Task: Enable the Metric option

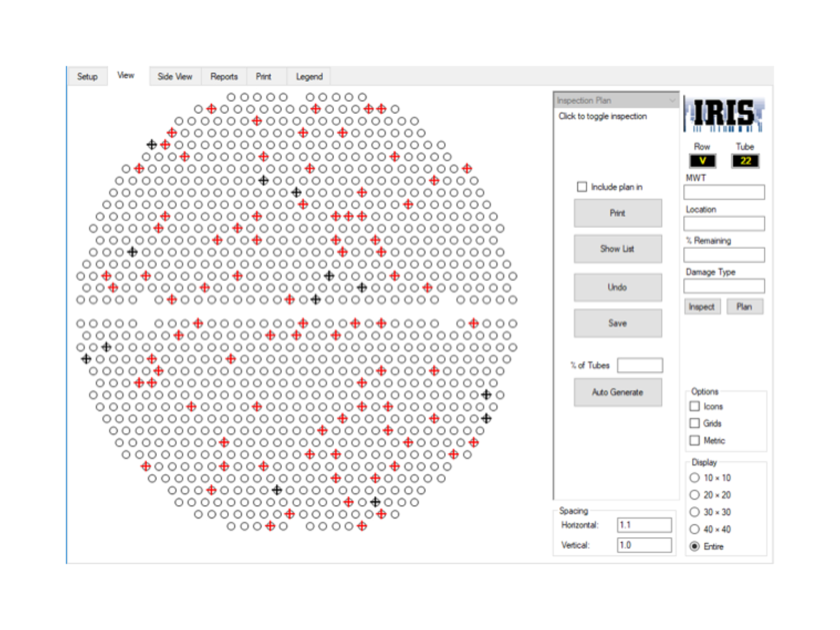Action: point(695,440)
